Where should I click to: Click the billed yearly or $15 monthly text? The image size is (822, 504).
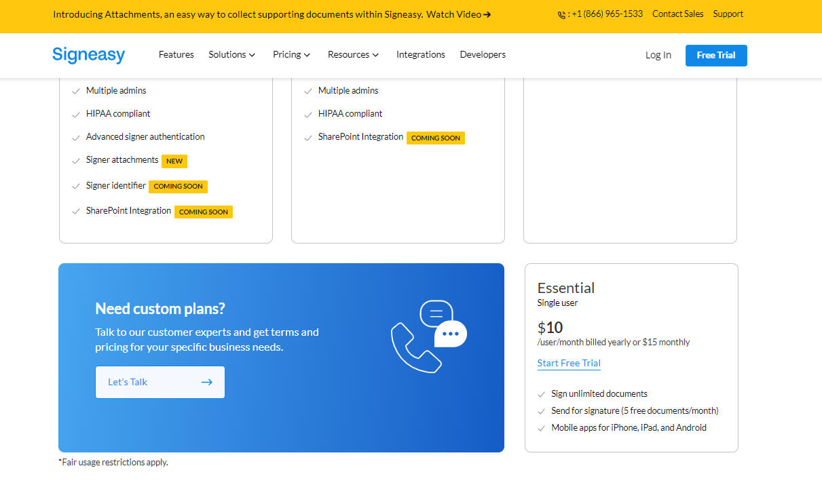point(614,342)
